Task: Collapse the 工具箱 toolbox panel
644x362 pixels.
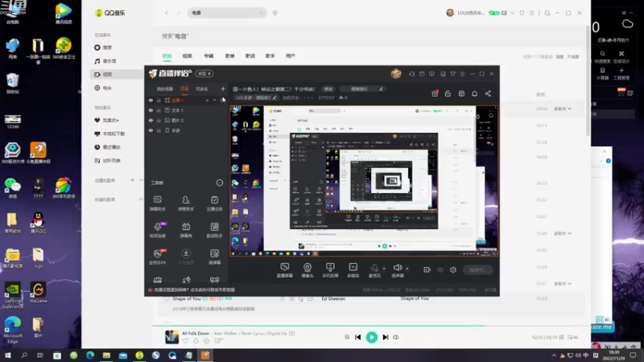Action: click(220, 183)
